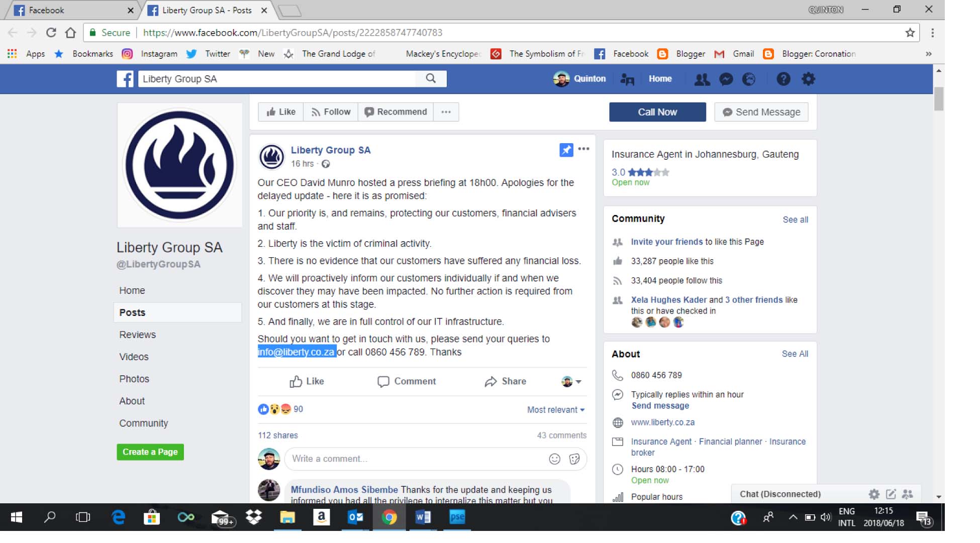Click the Facebook search magnifier icon
The image size is (980, 543).
tap(431, 78)
